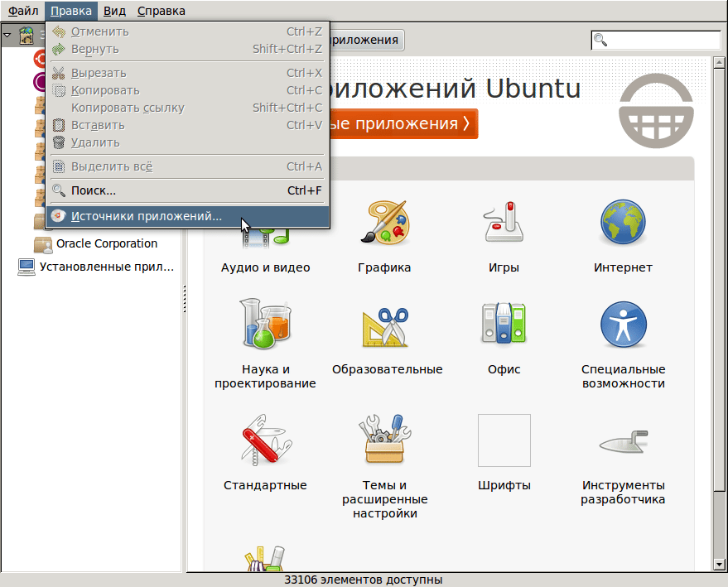Click the scrollbar down arrow
This screenshot has width=728, height=587.
(x=719, y=565)
